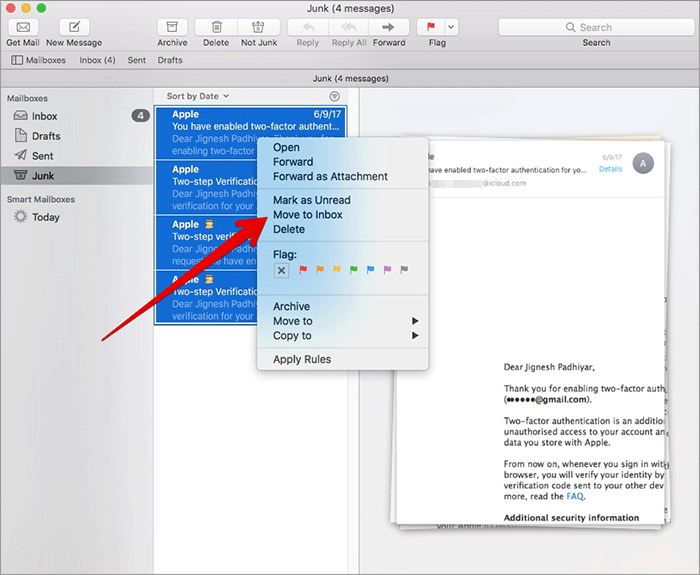700x575 pixels.
Task: Click the Reply All double-arrow icon
Action: [349, 27]
